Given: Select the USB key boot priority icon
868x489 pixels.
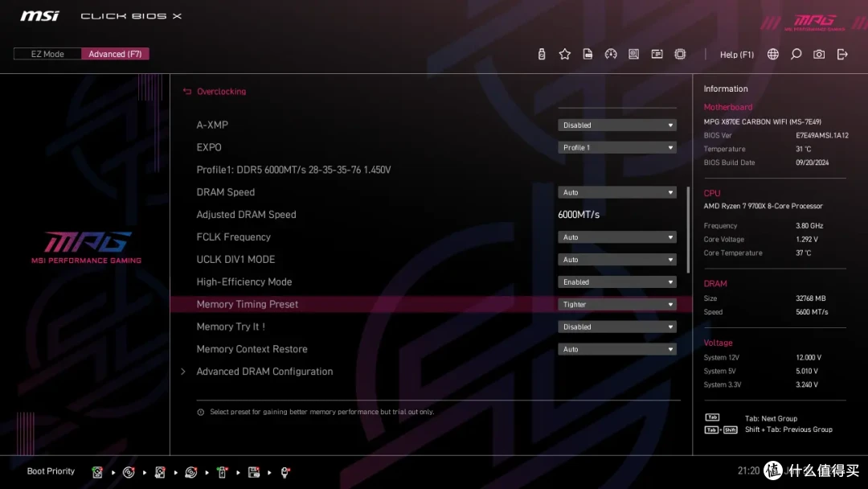Looking at the screenshot, I should click(x=222, y=472).
